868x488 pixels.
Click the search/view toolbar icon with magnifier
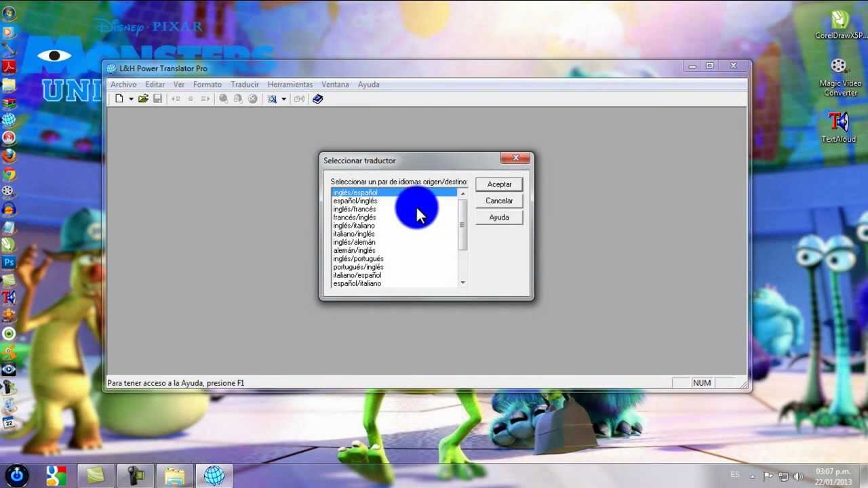tap(272, 99)
